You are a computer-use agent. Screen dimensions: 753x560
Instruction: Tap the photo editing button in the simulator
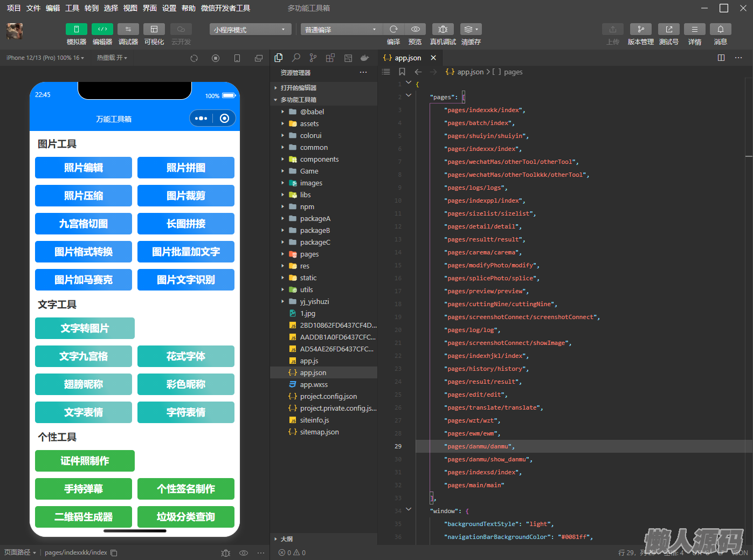click(x=84, y=168)
